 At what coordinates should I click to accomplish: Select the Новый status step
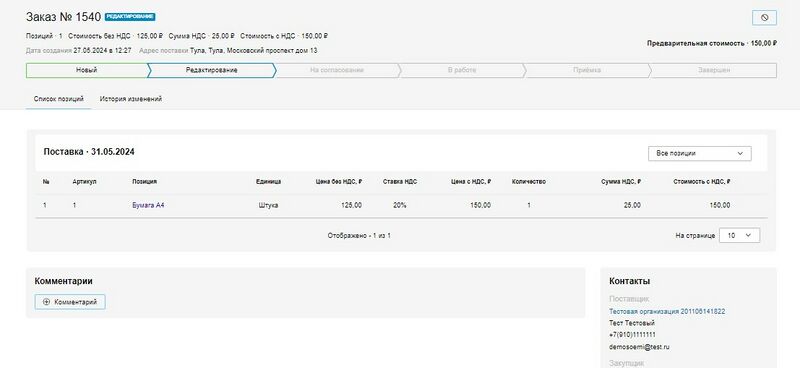(87, 70)
